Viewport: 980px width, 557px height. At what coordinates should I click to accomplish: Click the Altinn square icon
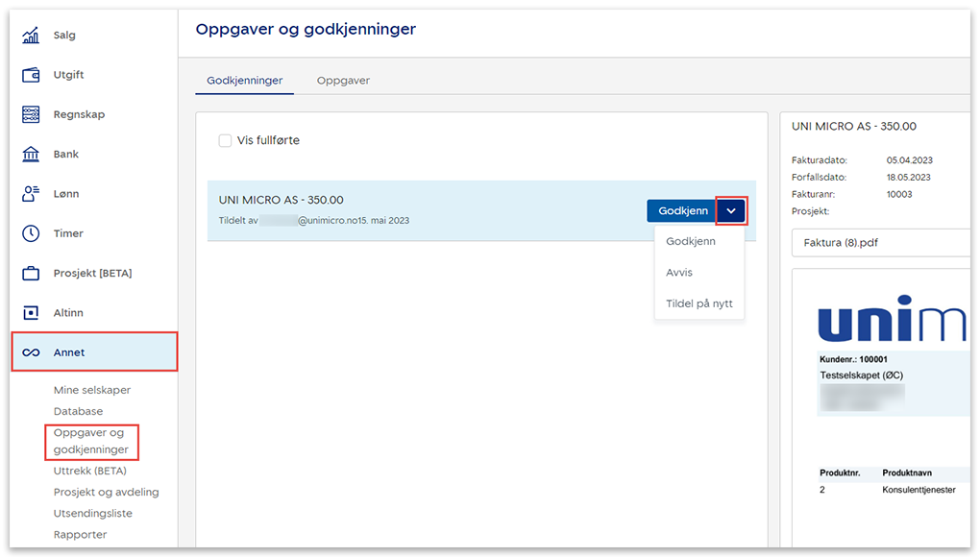(x=31, y=313)
